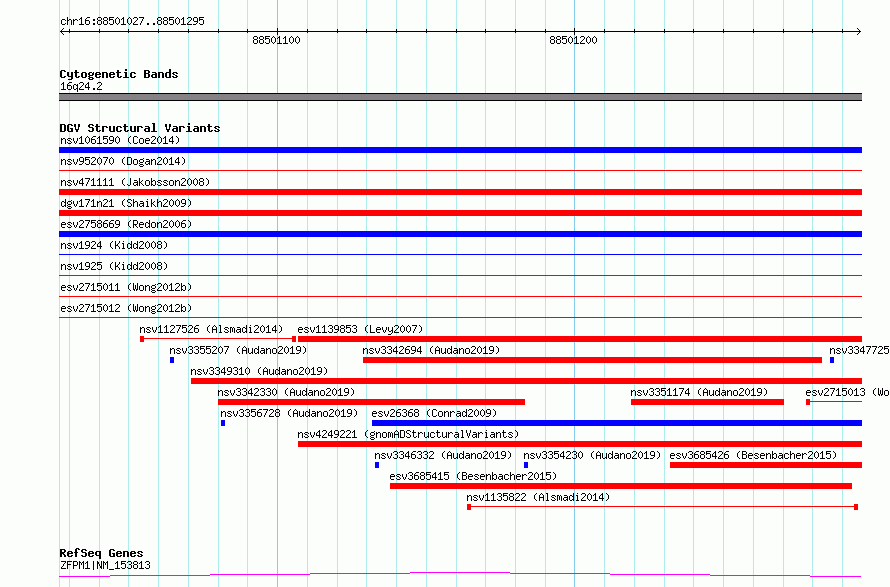The width and height of the screenshot is (890, 587).
Task: Click the nsv3342694 red variant bar
Action: click(593, 360)
